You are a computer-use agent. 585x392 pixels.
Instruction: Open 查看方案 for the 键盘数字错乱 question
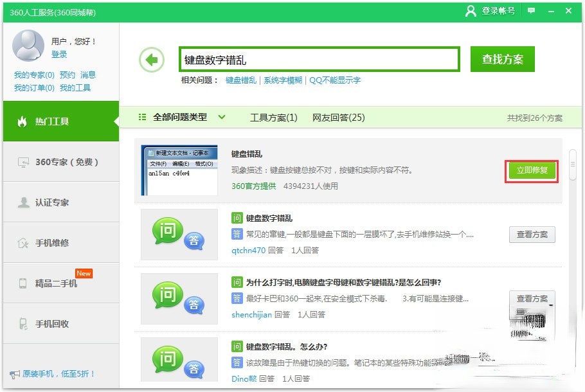[532, 235]
